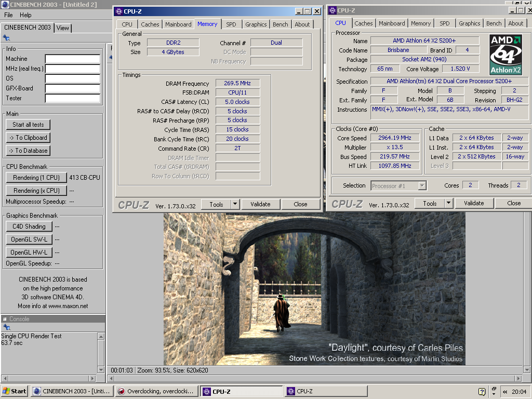Screen dimensions: 532x399
Task: Select the CINEBENCH 2003 tab
Action: click(28, 28)
